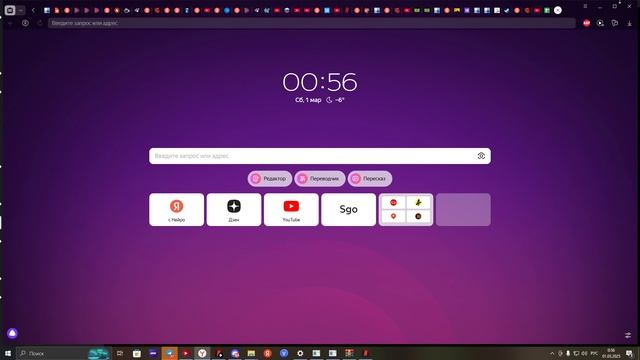Start image search with camera icon
Image resolution: width=640 pixels, height=360 pixels.
[x=481, y=156]
